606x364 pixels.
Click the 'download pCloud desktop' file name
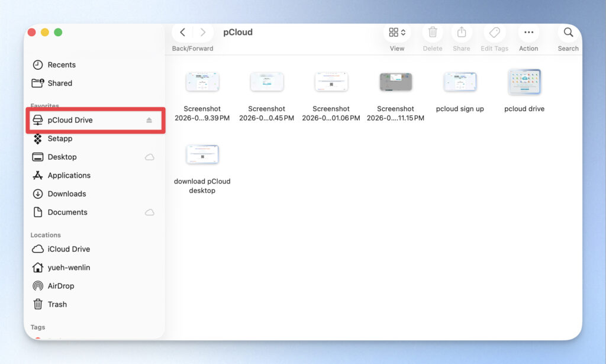202,186
